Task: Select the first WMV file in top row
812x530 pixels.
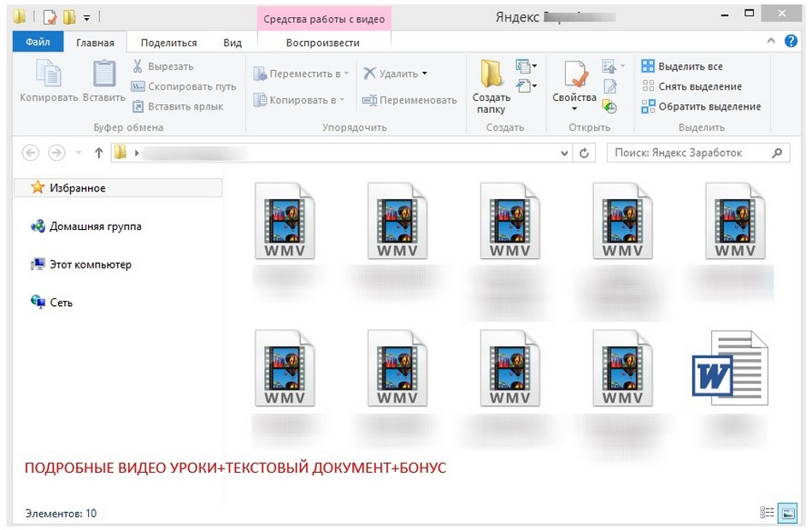Action: tap(285, 221)
